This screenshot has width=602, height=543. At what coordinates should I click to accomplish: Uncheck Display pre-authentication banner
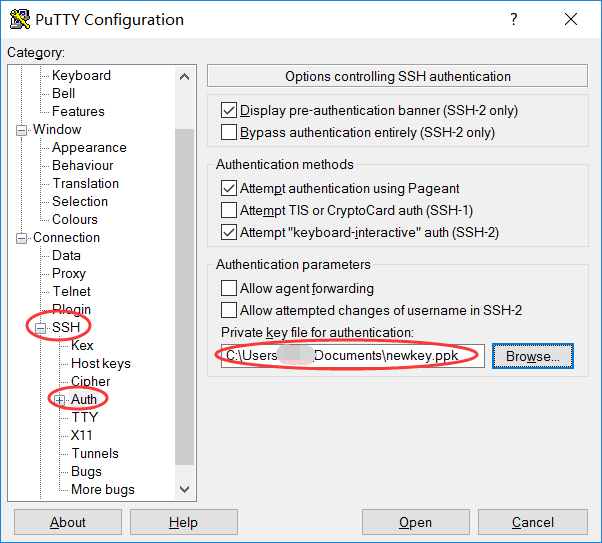coord(228,110)
